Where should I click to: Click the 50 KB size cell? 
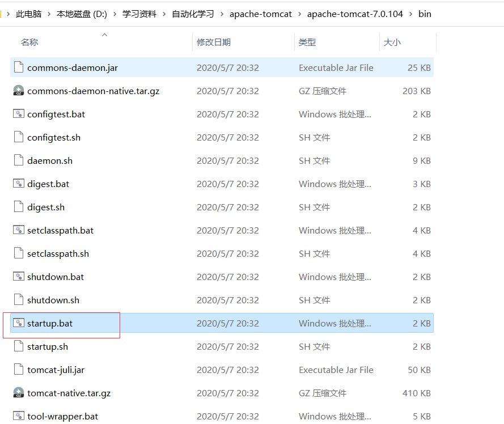click(x=419, y=370)
